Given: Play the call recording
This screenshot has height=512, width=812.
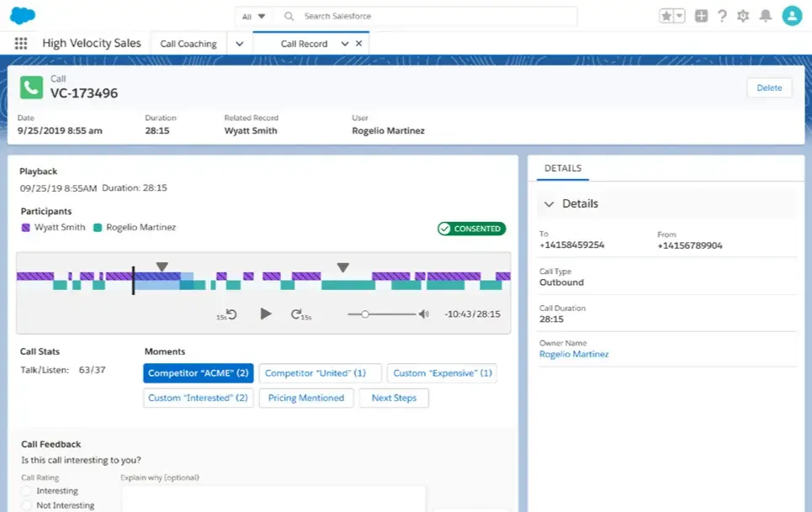Looking at the screenshot, I should point(265,314).
